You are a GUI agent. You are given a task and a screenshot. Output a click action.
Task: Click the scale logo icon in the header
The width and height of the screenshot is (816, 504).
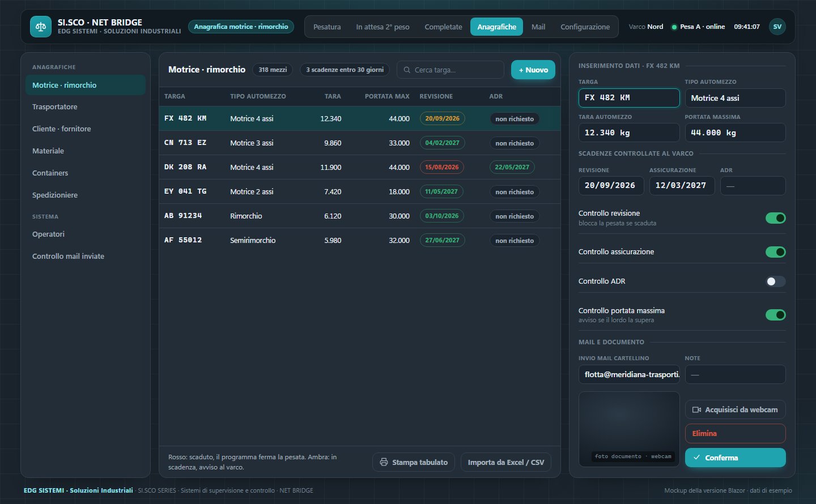click(x=40, y=27)
